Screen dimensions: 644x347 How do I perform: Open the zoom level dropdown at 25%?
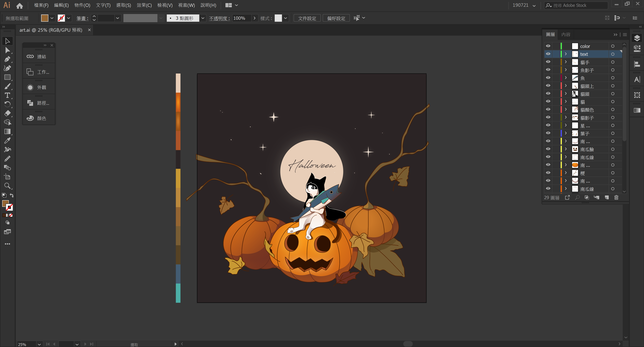coord(39,344)
